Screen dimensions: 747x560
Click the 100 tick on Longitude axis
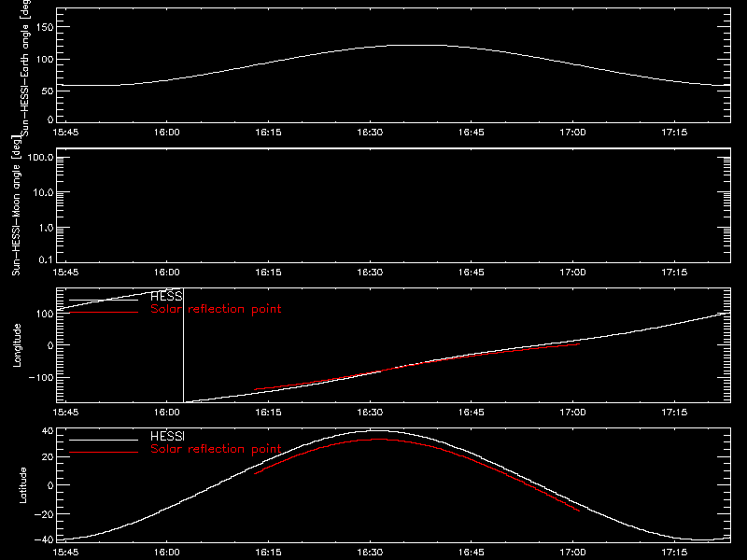tap(45, 314)
